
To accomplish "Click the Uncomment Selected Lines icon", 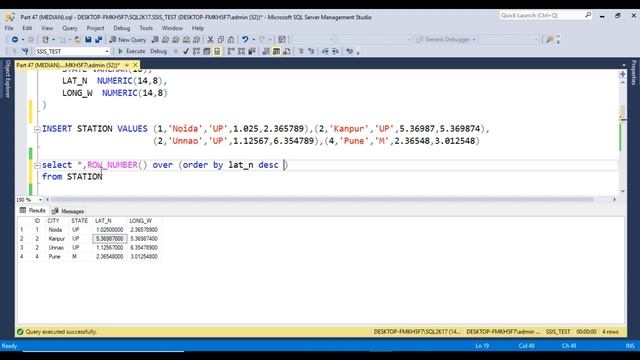I will [311, 51].
